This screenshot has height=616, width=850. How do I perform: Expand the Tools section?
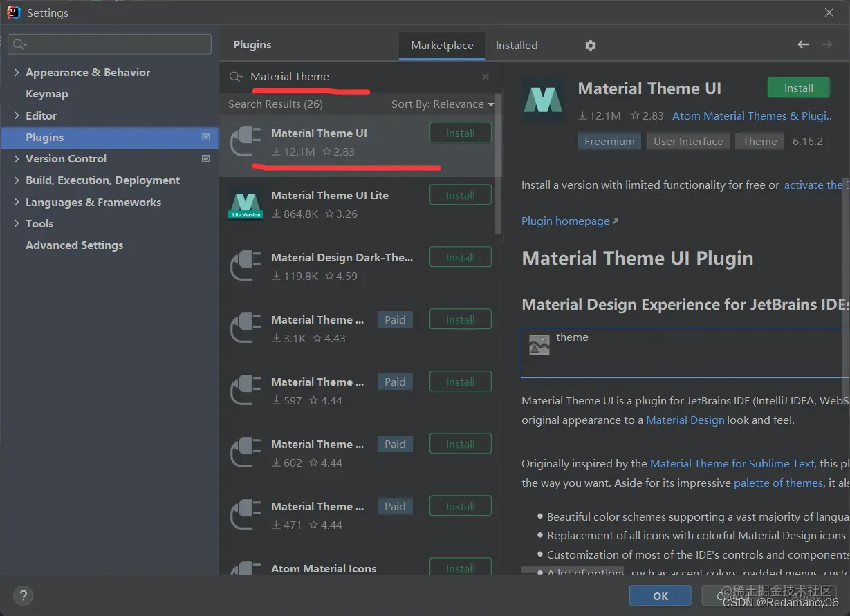(17, 223)
